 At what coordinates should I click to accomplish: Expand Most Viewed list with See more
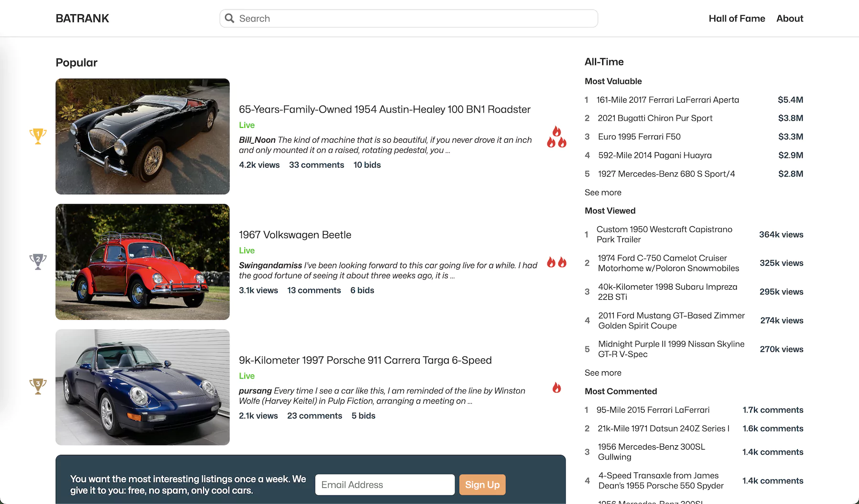(x=603, y=373)
